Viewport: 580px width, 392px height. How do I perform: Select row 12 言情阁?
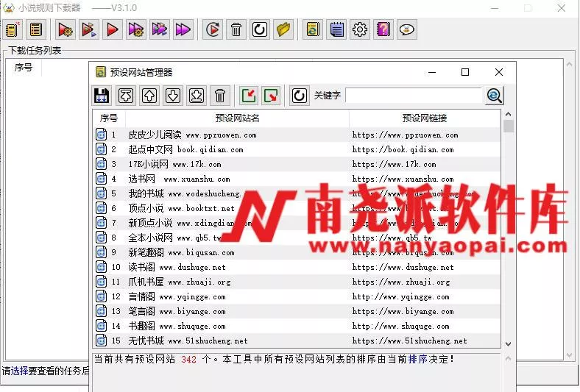(297, 296)
